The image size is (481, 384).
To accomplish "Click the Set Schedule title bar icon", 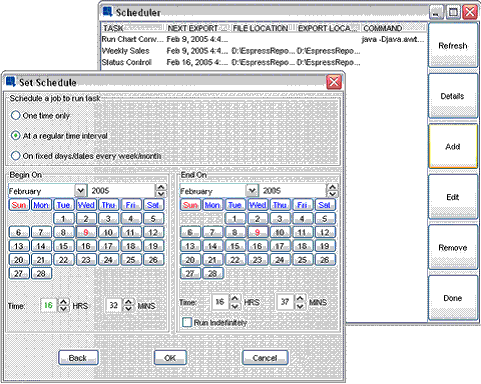I will [x=11, y=82].
